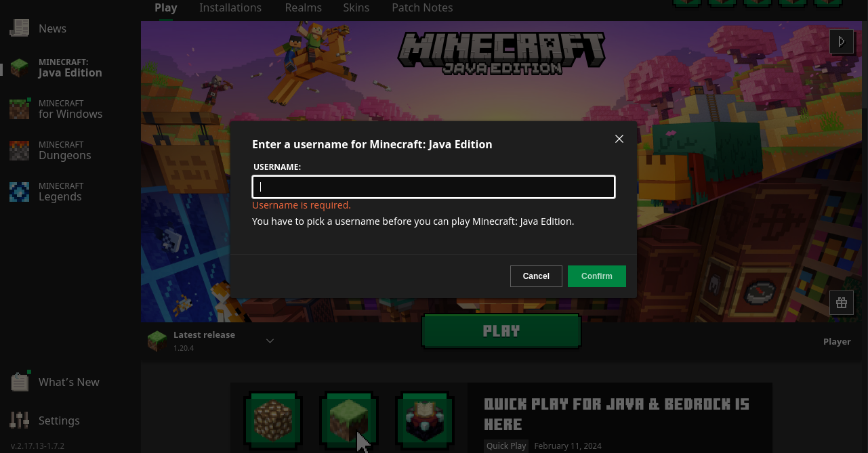
Task: Switch to the Skins tab
Action: 356,7
